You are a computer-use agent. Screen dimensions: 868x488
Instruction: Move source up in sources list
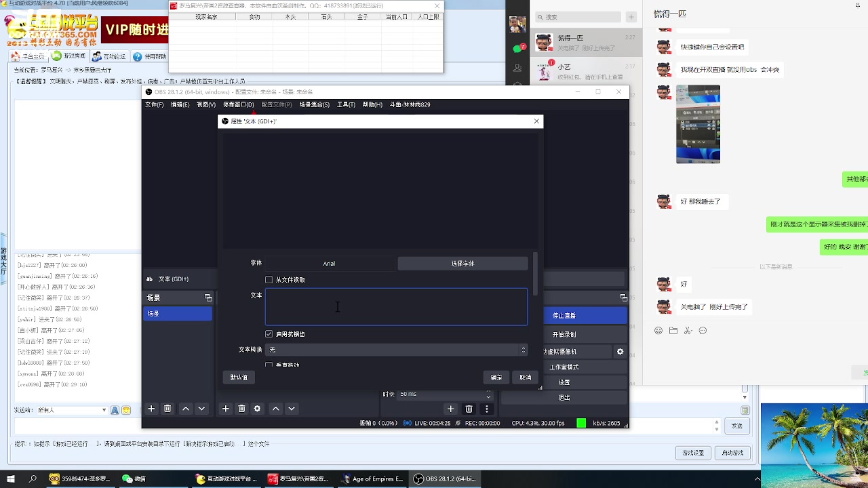pyautogui.click(x=275, y=409)
